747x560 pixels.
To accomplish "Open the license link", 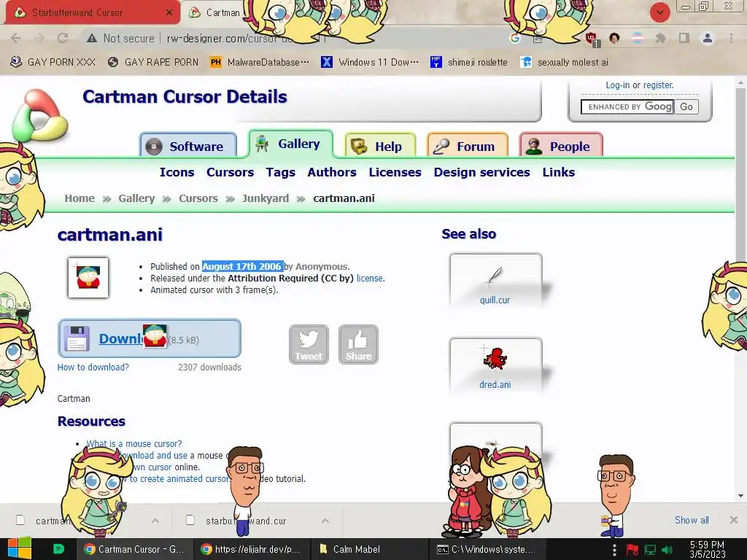I will click(x=370, y=278).
